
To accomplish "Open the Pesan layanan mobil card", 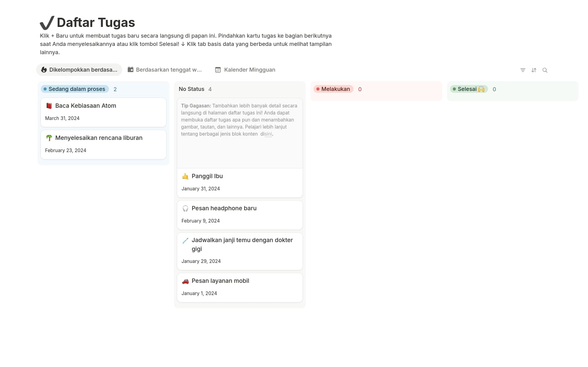I will click(x=220, y=281).
